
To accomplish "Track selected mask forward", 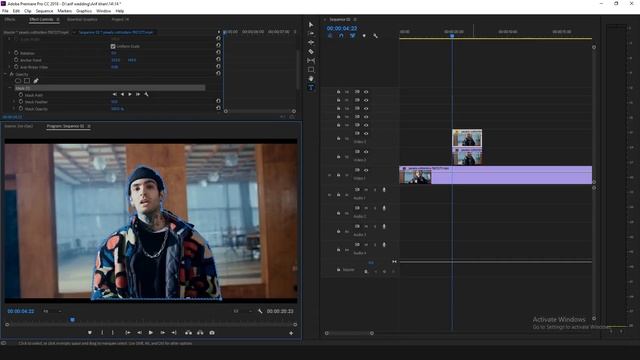I will [130, 94].
